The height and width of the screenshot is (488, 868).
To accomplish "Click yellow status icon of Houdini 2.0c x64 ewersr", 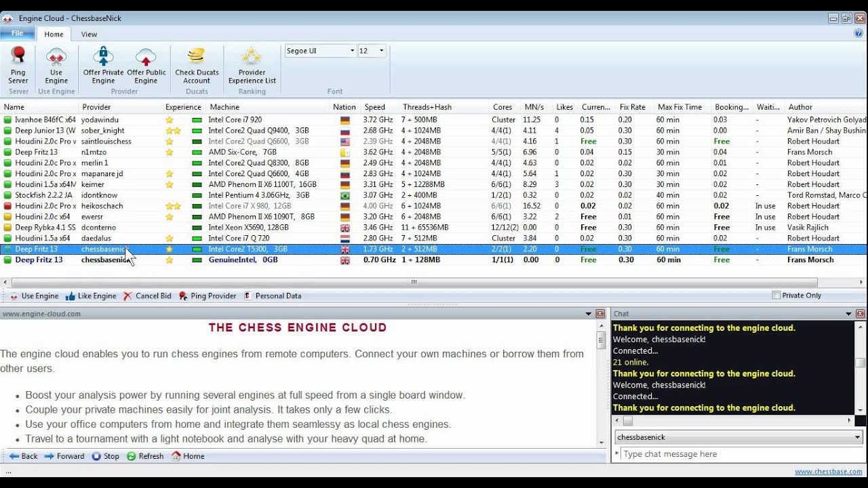I will pos(7,217).
